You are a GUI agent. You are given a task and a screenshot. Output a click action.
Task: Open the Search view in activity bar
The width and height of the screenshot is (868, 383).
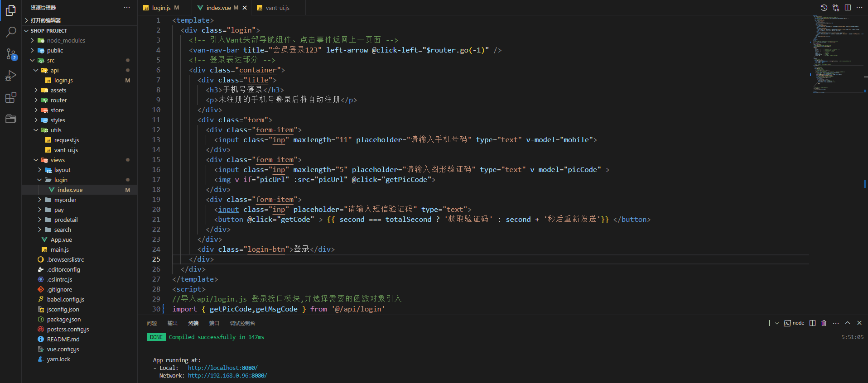[x=11, y=32]
